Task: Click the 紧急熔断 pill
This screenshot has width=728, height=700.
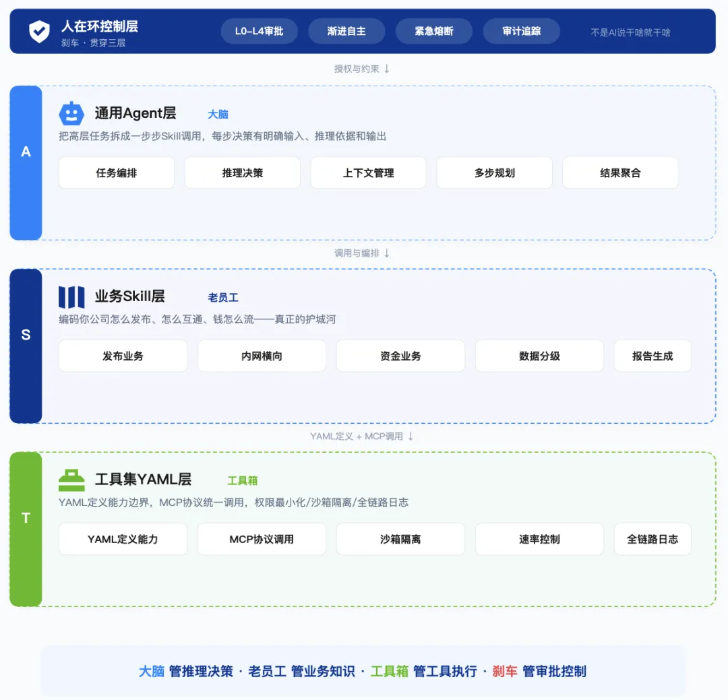Action: pyautogui.click(x=434, y=31)
